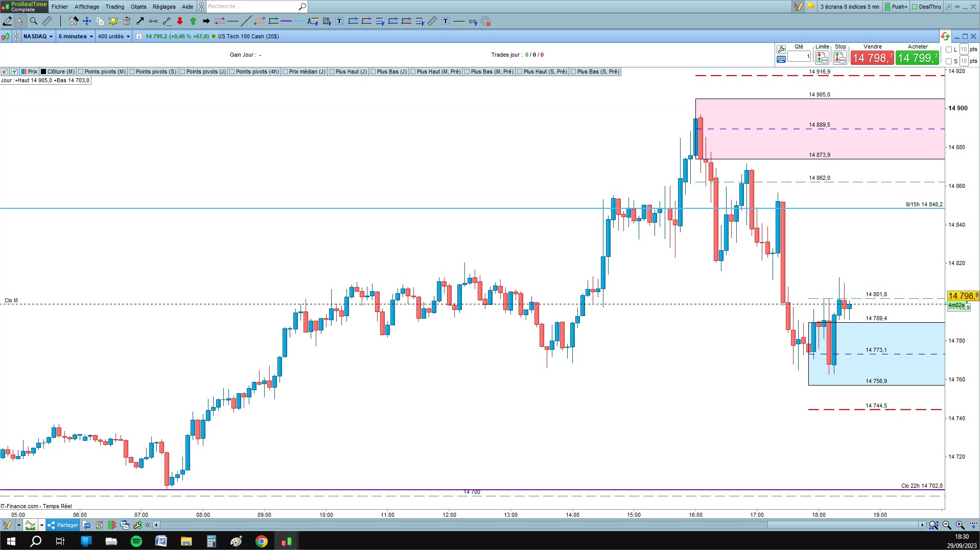Screen dimensions: 980x550
Task: Open the Affichage menu
Action: click(x=87, y=7)
